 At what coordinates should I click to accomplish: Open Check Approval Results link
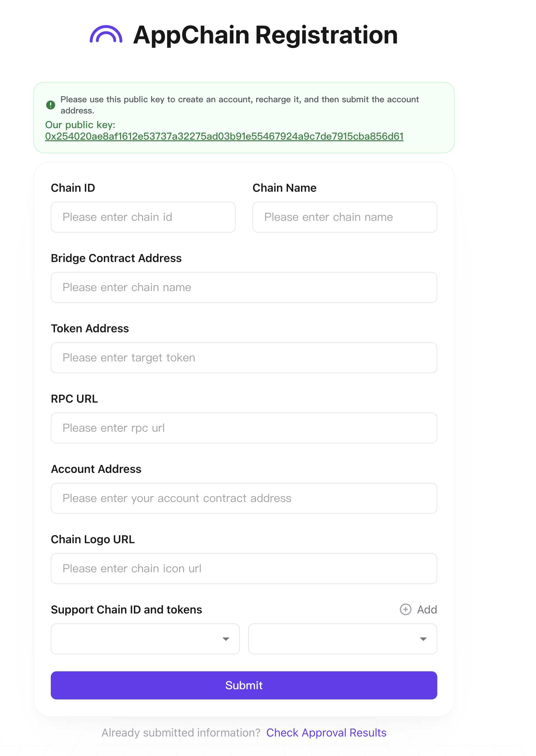(x=326, y=733)
